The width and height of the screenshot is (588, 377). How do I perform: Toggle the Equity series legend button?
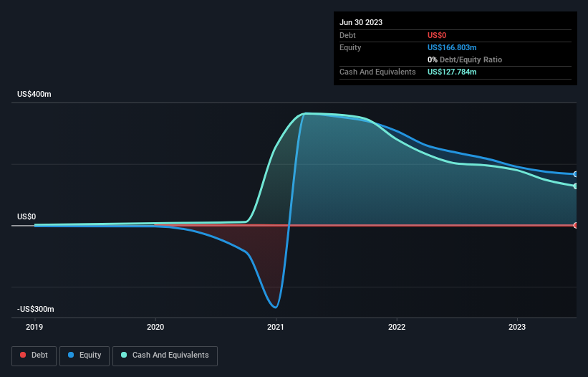tap(85, 355)
